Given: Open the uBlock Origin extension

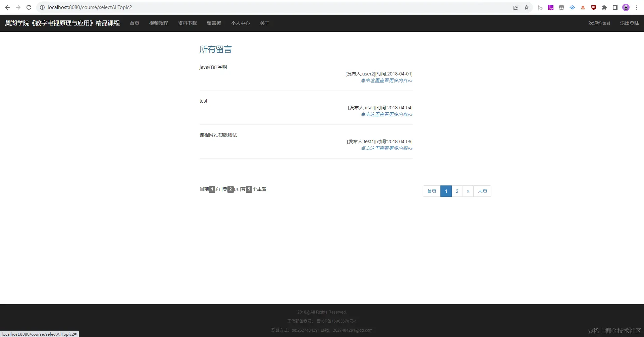Looking at the screenshot, I should pos(594,7).
